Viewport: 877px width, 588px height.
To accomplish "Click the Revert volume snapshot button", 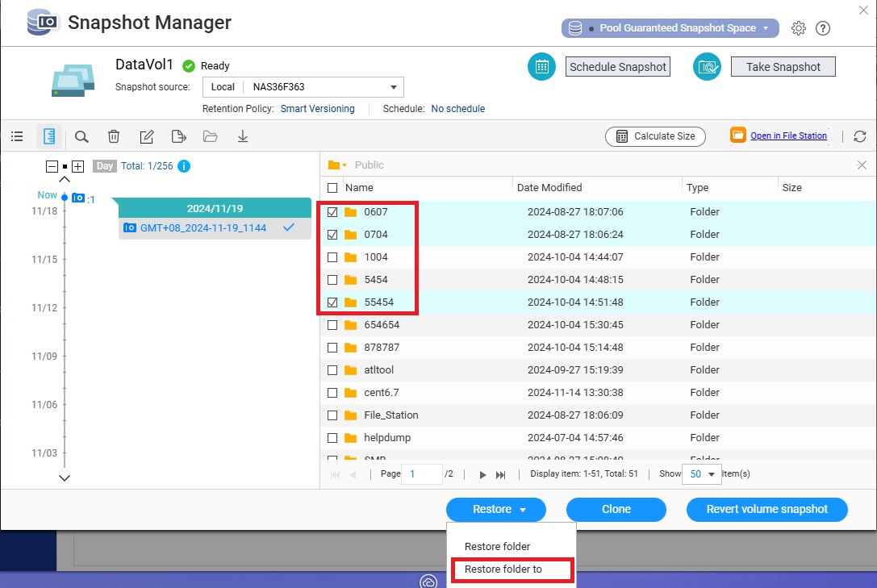I will (766, 509).
